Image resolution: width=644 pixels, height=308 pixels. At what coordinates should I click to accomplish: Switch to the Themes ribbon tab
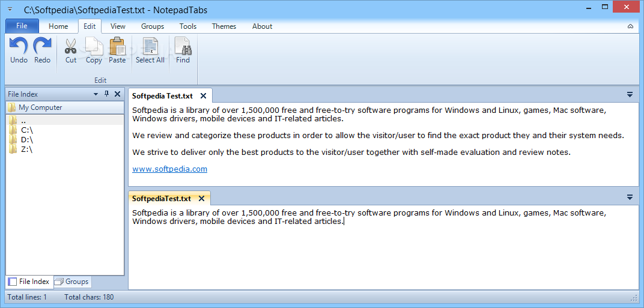pos(224,26)
